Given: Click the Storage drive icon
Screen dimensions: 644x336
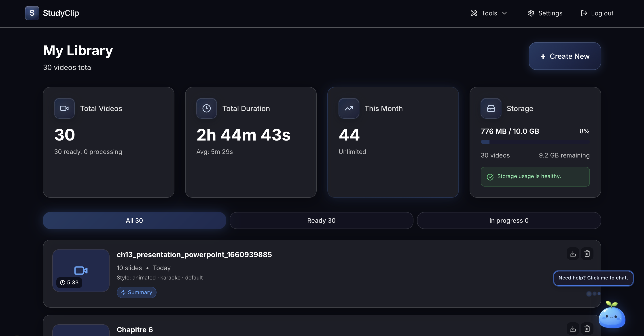Looking at the screenshot, I should (491, 108).
